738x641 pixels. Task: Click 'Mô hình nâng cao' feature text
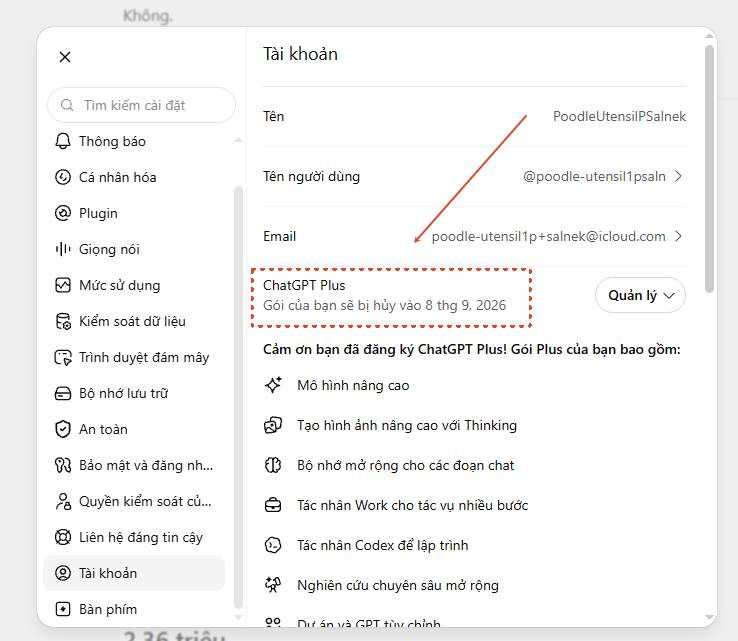353,385
